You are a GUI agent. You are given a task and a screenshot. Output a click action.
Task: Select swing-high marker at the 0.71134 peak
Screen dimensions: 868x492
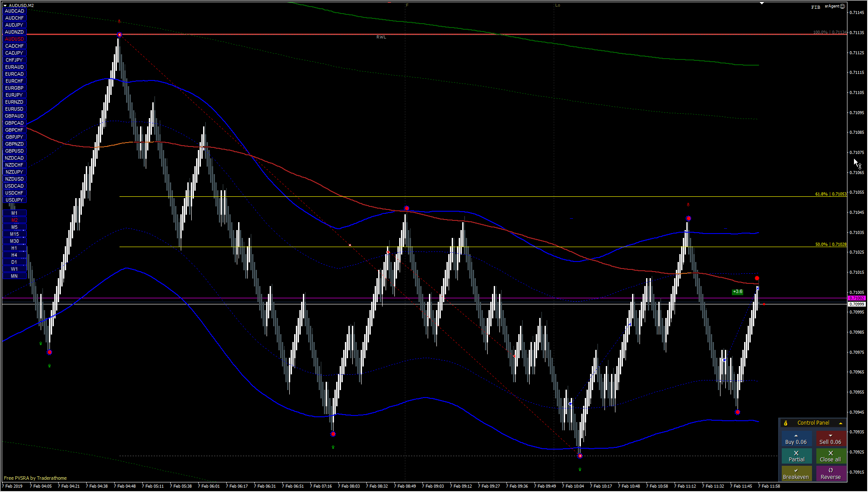(119, 35)
